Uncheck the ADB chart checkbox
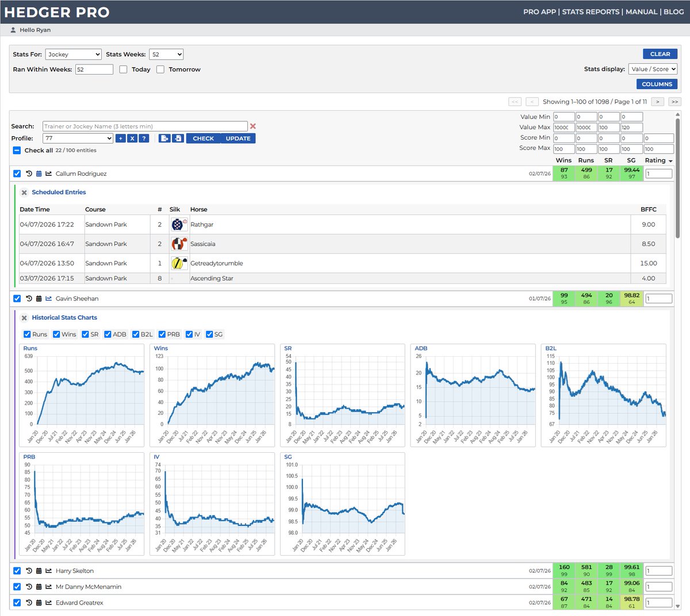The height and width of the screenshot is (616, 690). point(108,334)
